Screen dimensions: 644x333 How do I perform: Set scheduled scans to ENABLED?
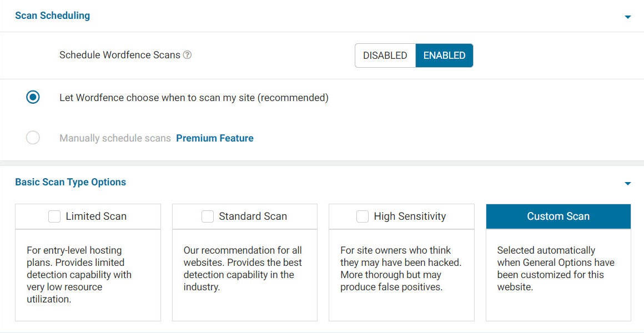click(444, 56)
